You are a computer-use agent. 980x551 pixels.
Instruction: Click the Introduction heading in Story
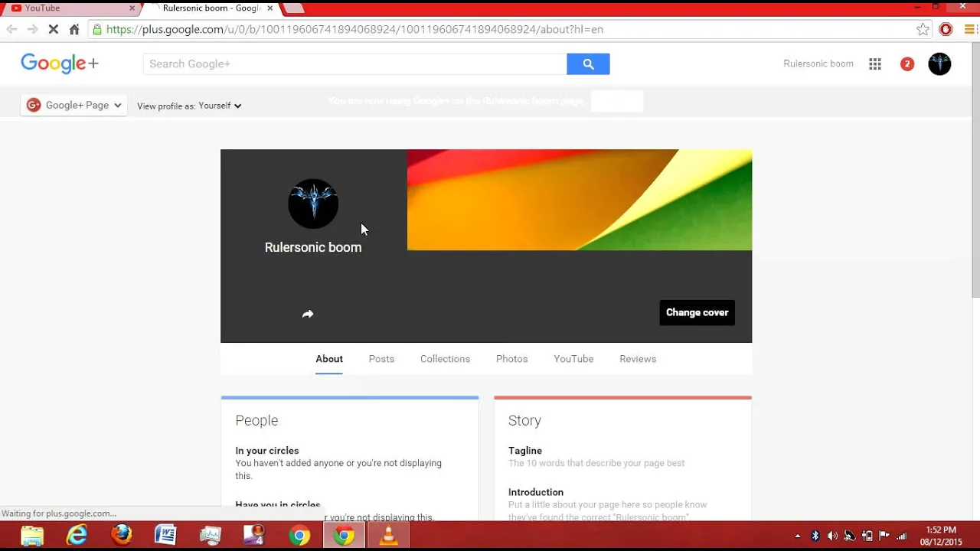[536, 492]
